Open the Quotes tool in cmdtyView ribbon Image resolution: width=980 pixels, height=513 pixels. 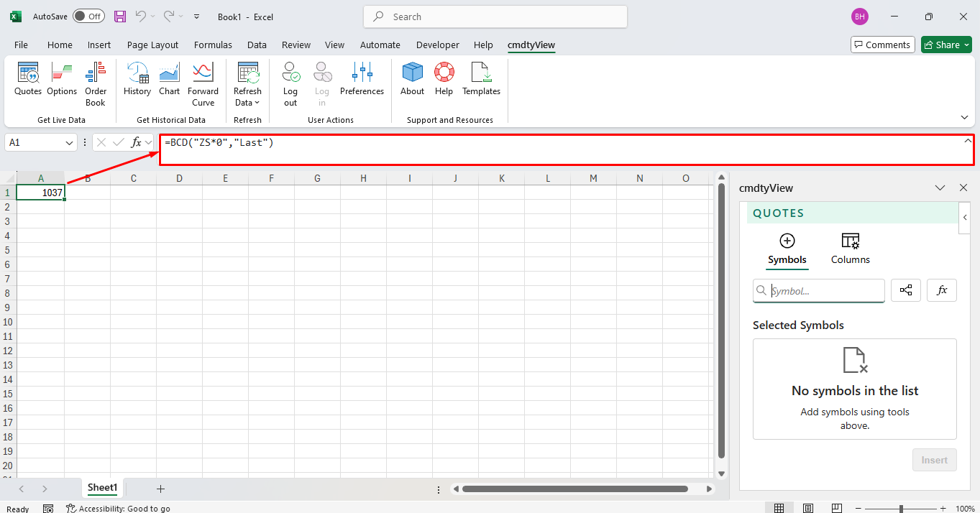[x=28, y=79]
